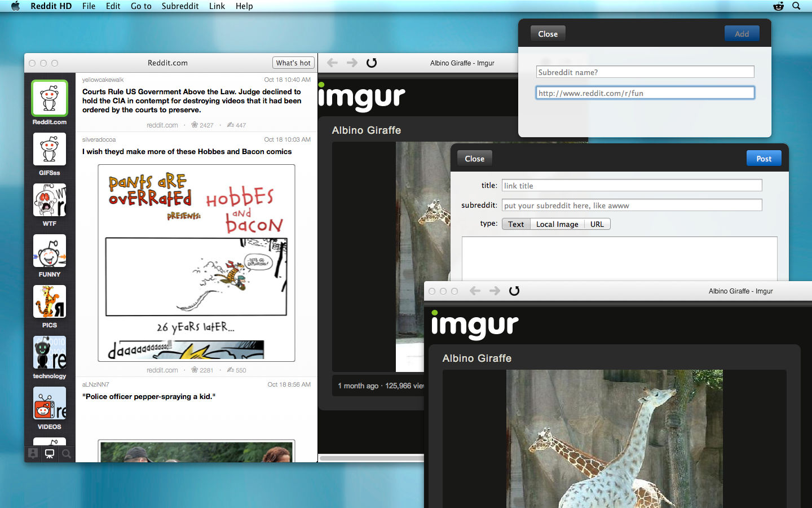Click the search magnifier in sidebar footer
This screenshot has width=812, height=508.
[x=67, y=454]
